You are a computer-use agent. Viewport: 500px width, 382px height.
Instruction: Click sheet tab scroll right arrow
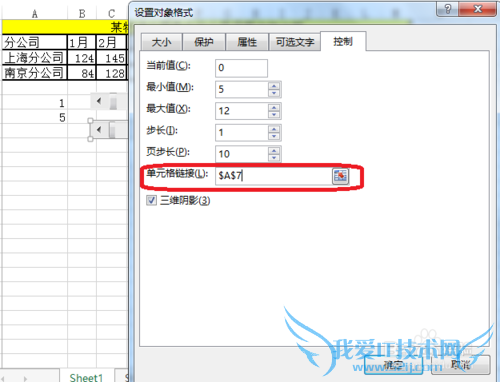pyautogui.click(x=25, y=379)
